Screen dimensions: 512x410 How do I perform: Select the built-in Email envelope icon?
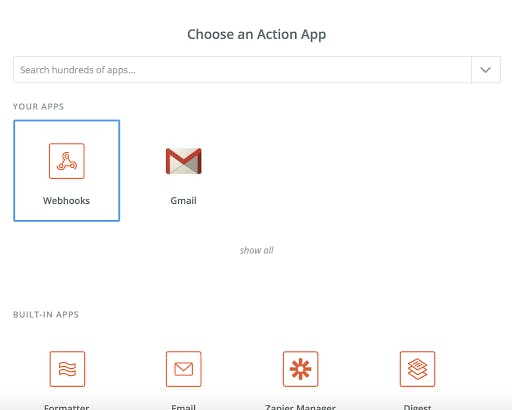coord(184,369)
